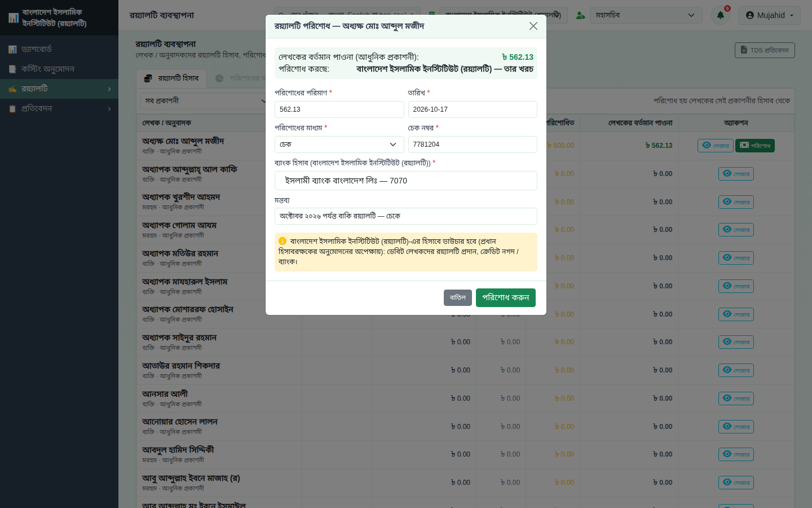Open ledger for আবদুল হামিদ সিদ্দিকী
The image size is (812, 508).
[736, 454]
